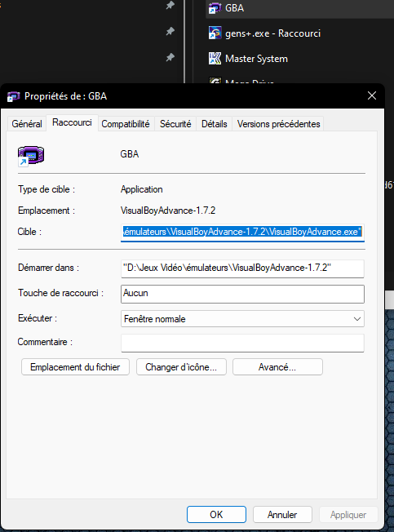This screenshot has height=532, width=394.
Task: Select the GBA shortcut in file list
Action: 299,8
